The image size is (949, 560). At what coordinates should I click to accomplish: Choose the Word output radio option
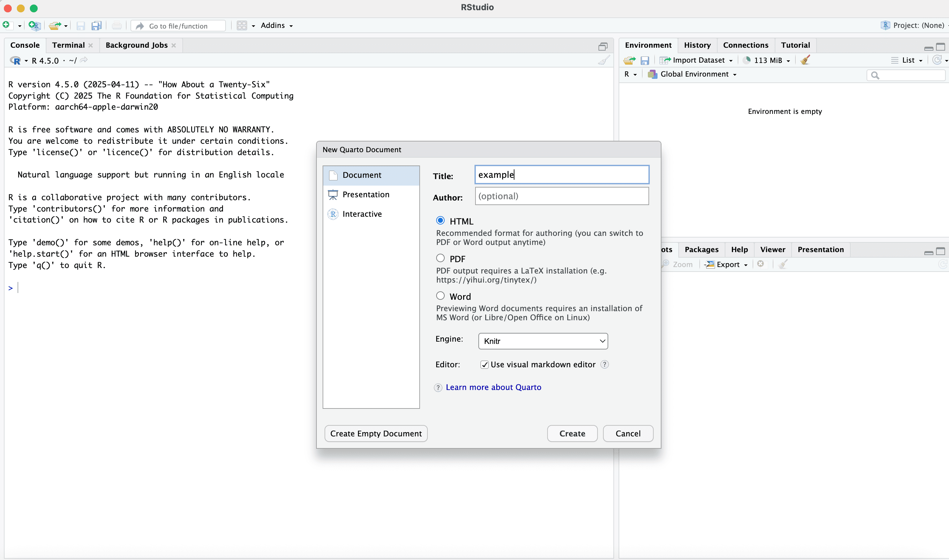(x=440, y=296)
